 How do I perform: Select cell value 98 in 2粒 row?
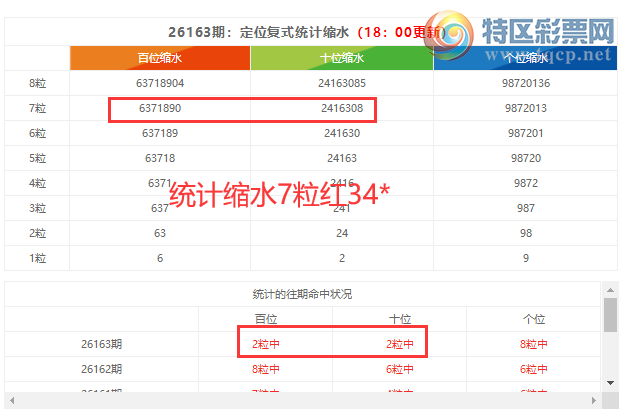click(x=526, y=233)
